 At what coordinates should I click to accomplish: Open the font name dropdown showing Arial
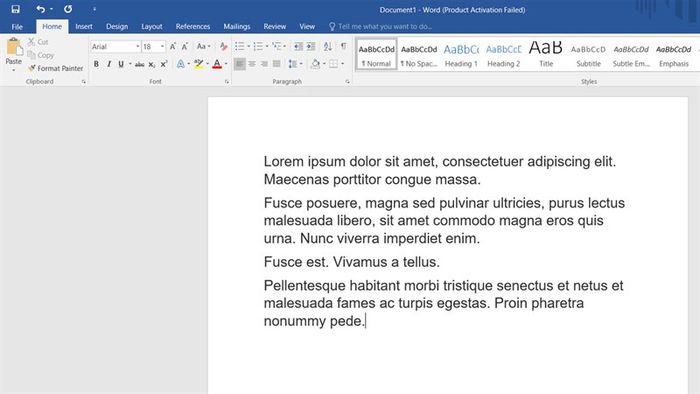pos(116,46)
